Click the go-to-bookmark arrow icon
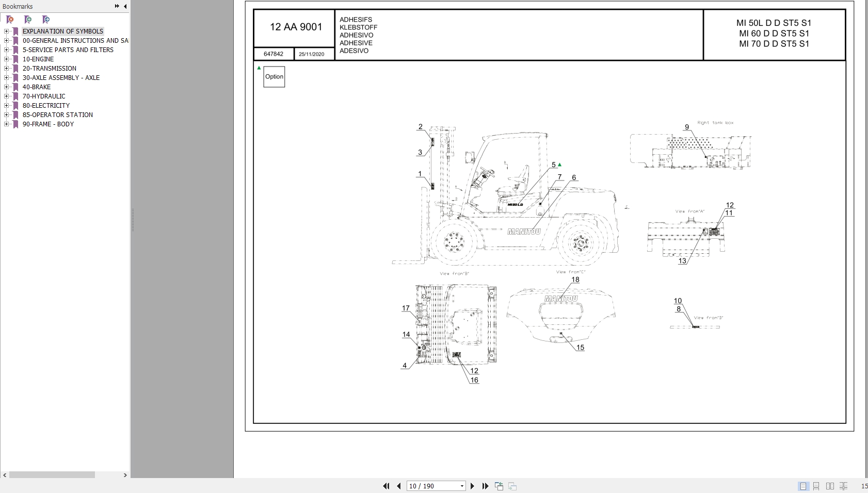 pyautogui.click(x=46, y=20)
